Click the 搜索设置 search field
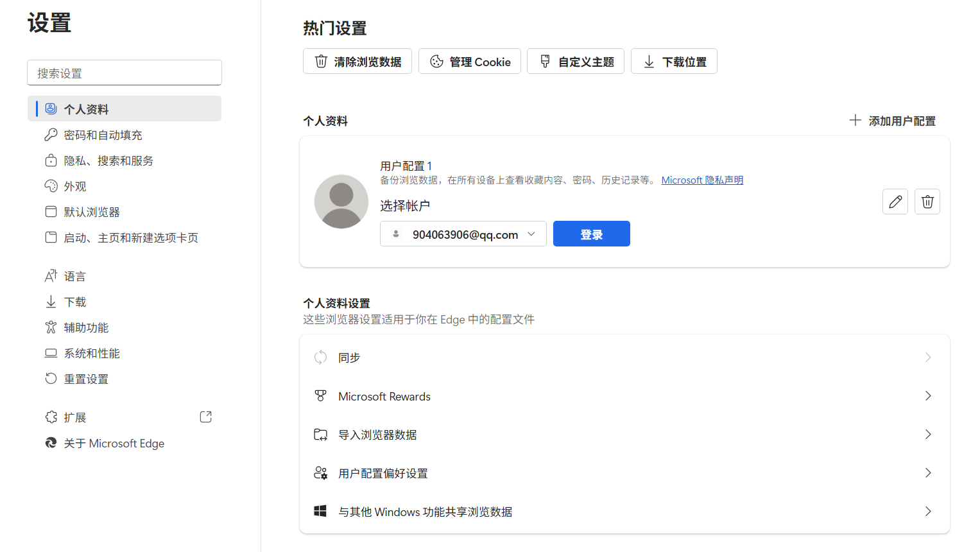Screen dimensions: 980x552 [125, 73]
